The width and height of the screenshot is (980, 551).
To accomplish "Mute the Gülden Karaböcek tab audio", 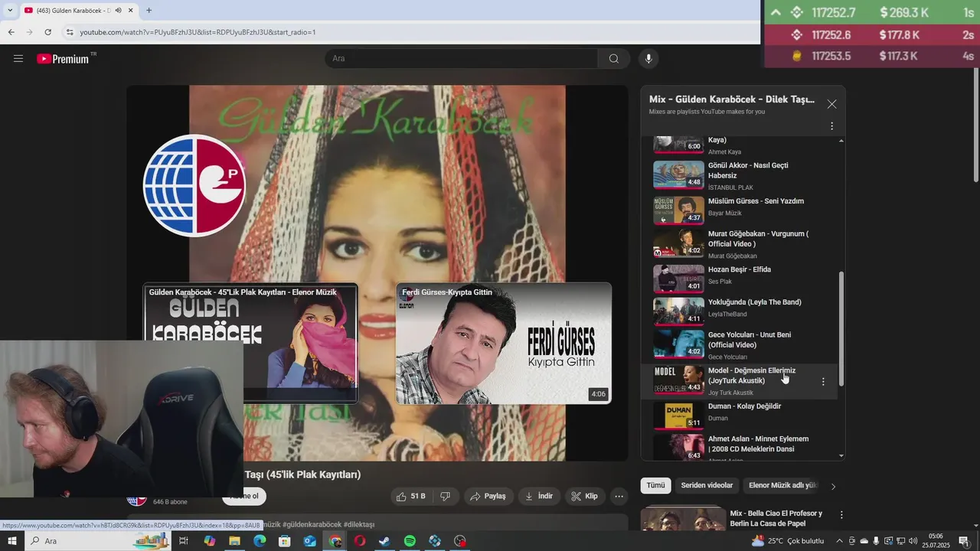I will pyautogui.click(x=118, y=10).
